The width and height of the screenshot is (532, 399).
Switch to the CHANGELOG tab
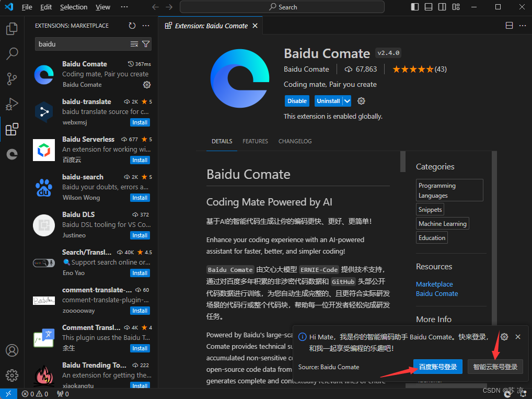coord(295,141)
